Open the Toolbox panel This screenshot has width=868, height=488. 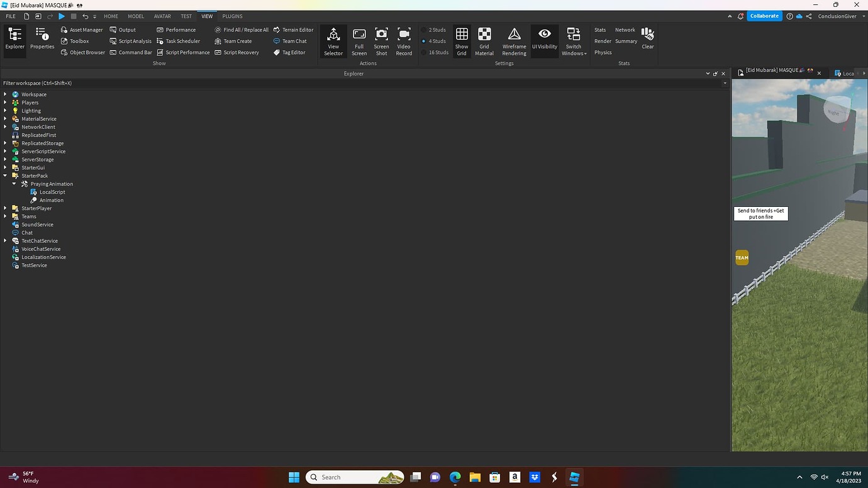(79, 41)
